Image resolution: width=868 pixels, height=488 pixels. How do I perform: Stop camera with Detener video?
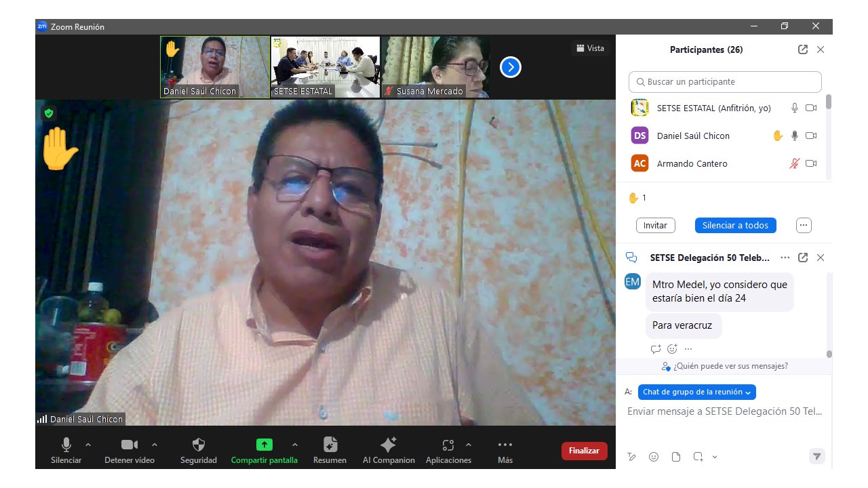[129, 445]
